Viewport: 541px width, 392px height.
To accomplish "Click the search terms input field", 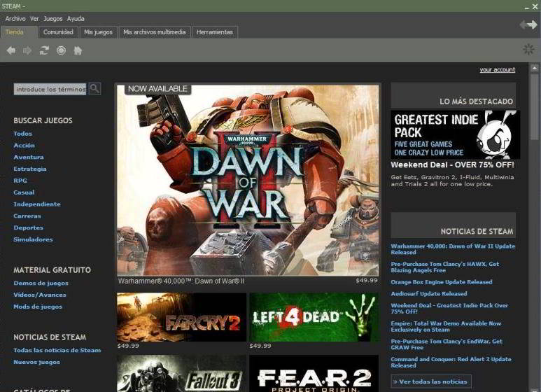I will point(50,89).
